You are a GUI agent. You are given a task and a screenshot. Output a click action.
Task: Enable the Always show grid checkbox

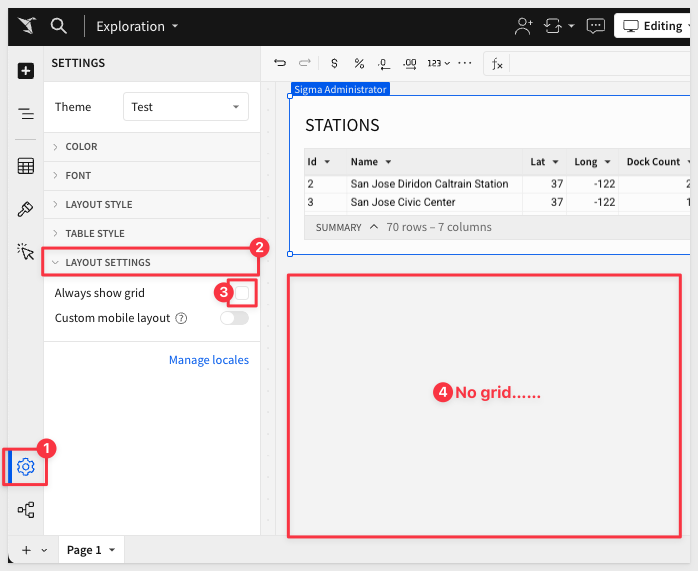tap(241, 293)
